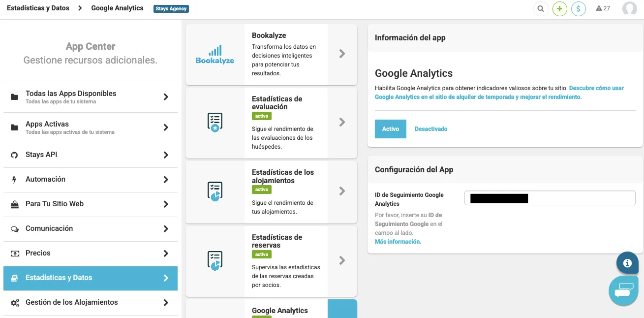The image size is (644, 318).
Task: Go to Precios menu item
Action: 91,253
